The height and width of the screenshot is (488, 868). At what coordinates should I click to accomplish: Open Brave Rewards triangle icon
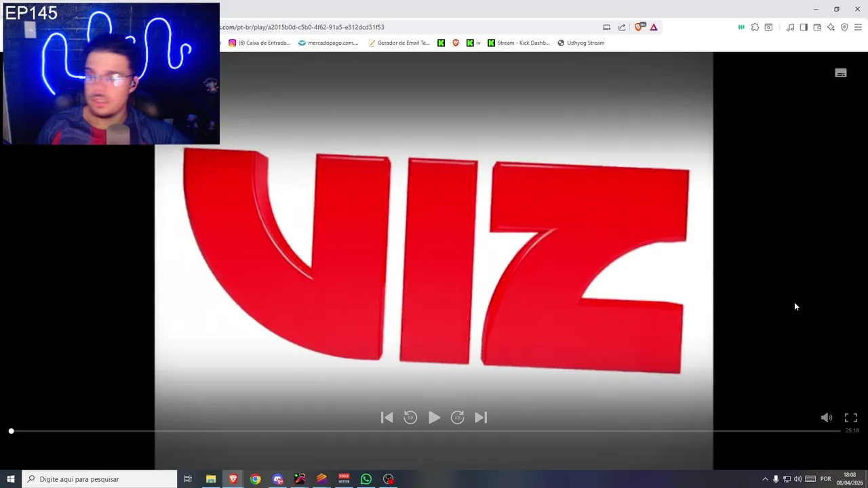coord(654,27)
